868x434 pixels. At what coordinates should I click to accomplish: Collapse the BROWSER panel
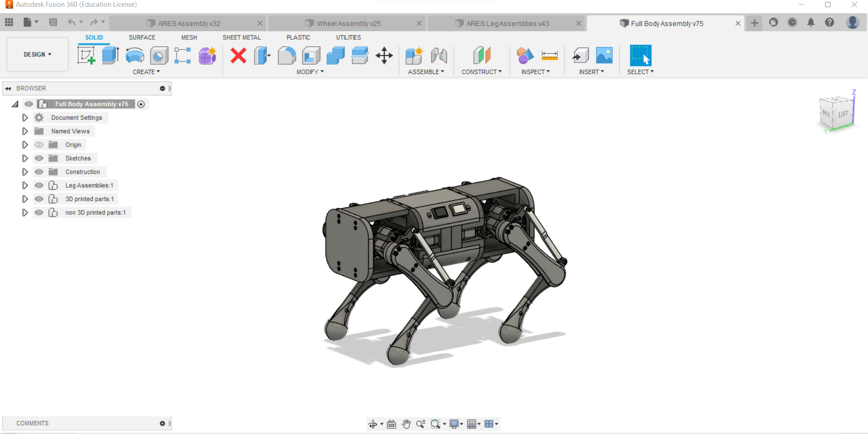[8, 88]
